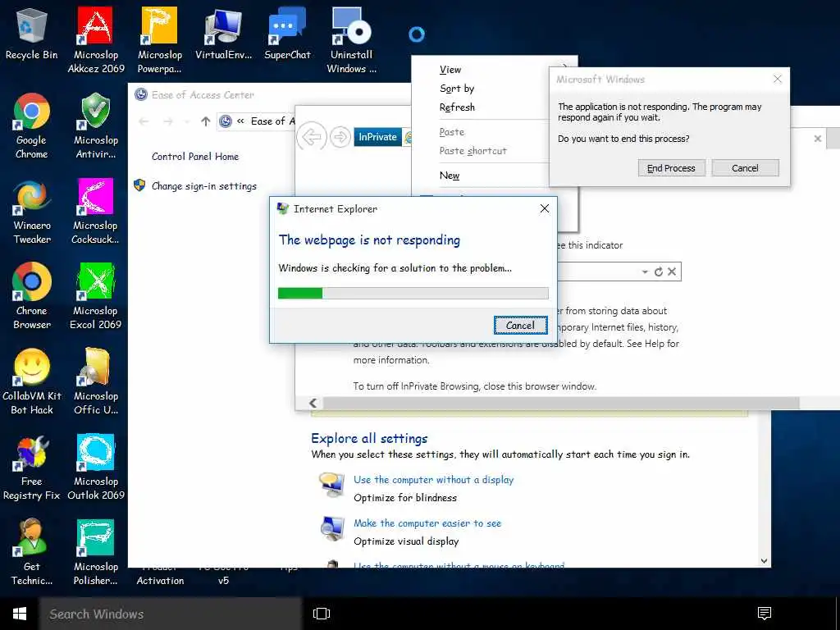Open the VirtualEnv... desktop icon
Image resolution: width=840 pixels, height=630 pixels.
pos(223,34)
